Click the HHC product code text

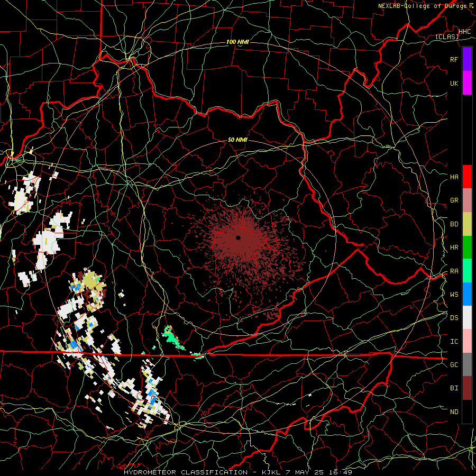pyautogui.click(x=464, y=32)
